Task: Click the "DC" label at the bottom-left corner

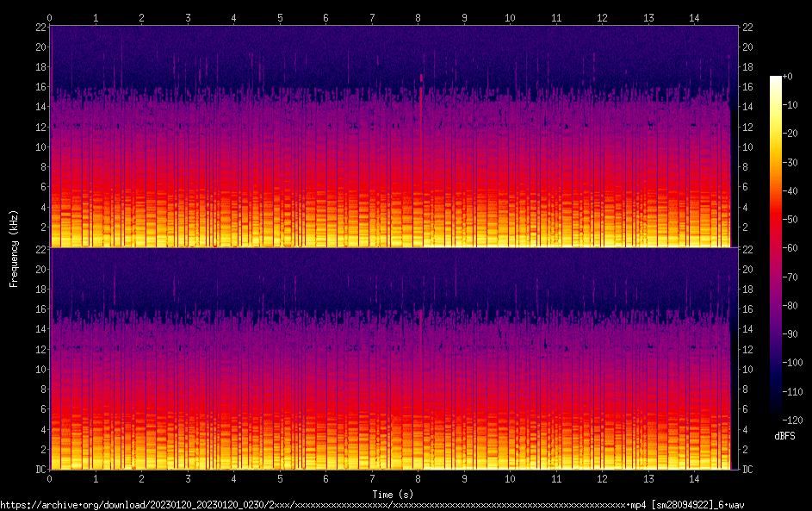Action: point(39,470)
